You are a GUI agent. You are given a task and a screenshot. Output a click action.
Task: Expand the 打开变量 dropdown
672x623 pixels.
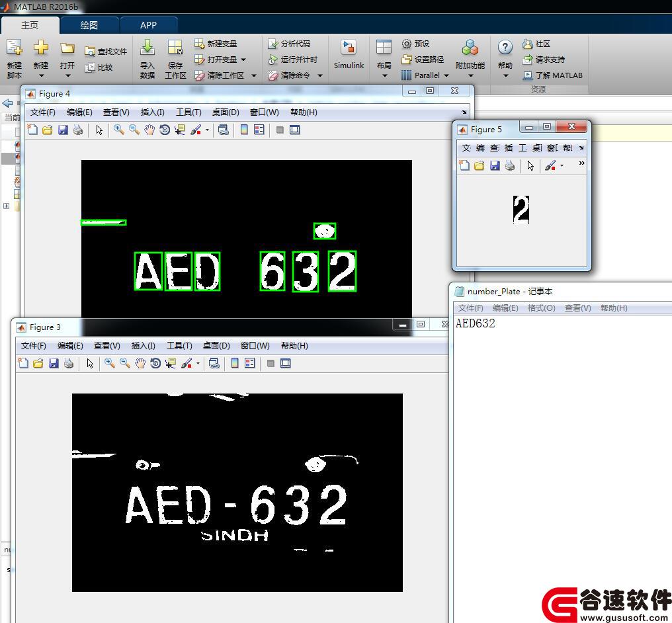click(243, 60)
